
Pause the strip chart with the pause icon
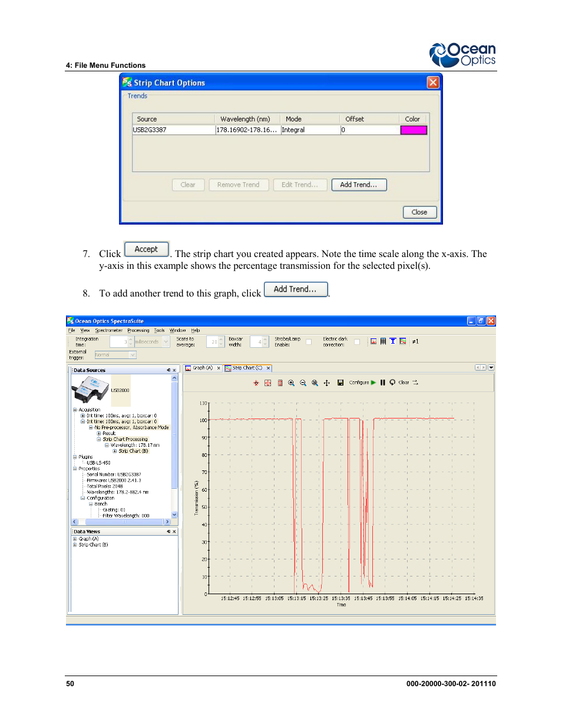(383, 383)
